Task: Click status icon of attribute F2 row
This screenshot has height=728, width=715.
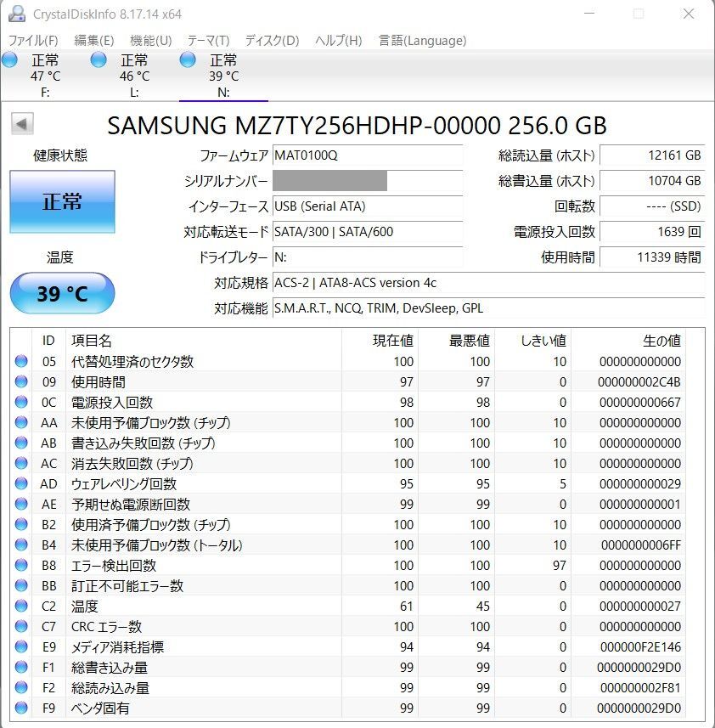Action: (21, 687)
